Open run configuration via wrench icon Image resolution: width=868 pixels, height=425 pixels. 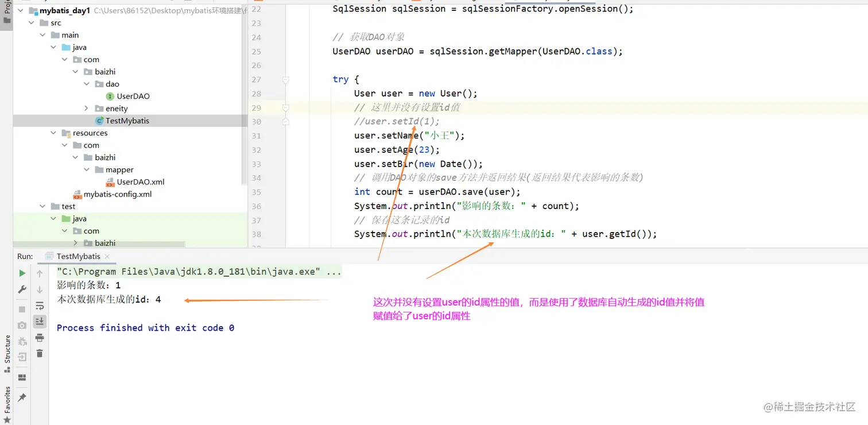(x=22, y=289)
